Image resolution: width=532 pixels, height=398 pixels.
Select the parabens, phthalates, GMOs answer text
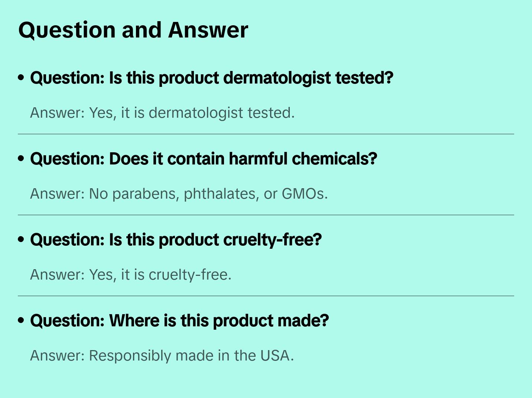(x=179, y=194)
